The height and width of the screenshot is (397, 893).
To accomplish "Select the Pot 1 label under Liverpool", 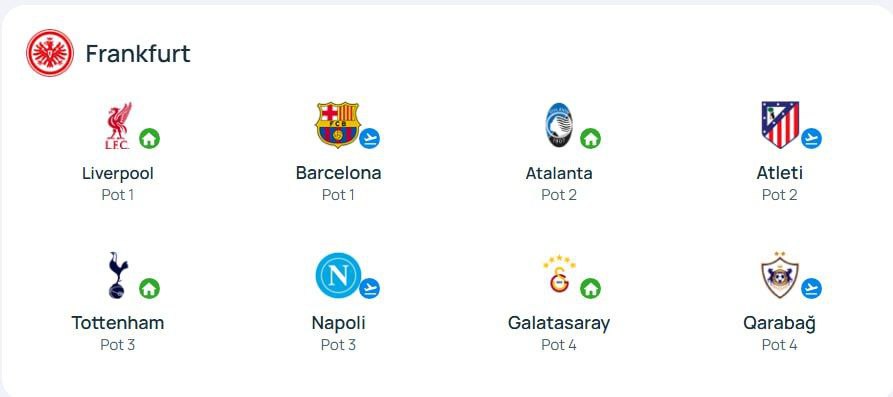I will [118, 195].
